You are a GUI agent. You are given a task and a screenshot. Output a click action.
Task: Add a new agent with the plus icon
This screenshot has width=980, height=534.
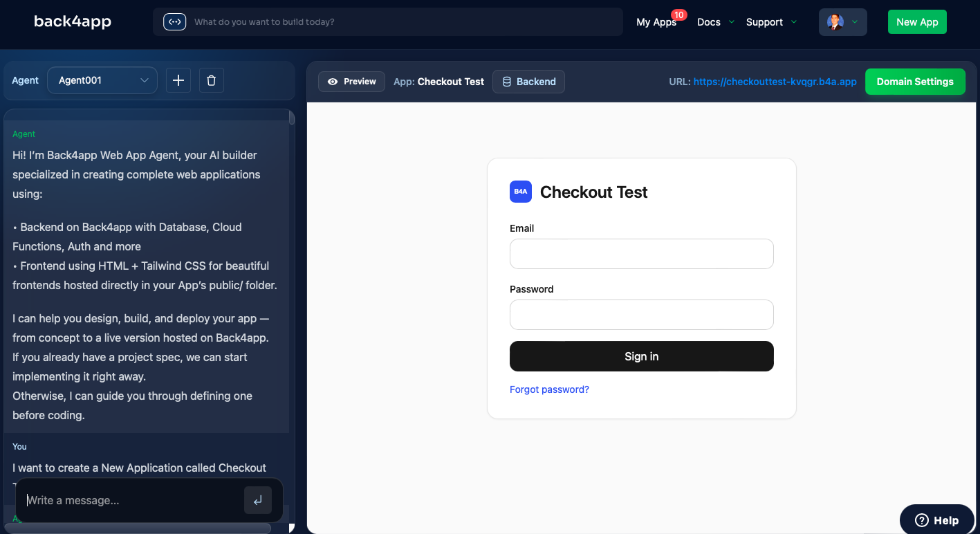178,80
